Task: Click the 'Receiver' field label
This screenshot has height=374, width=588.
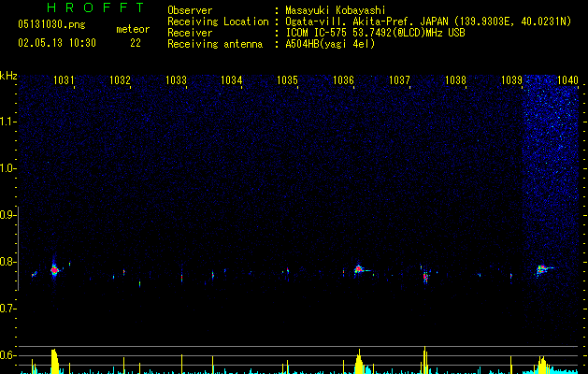Action: pos(190,33)
